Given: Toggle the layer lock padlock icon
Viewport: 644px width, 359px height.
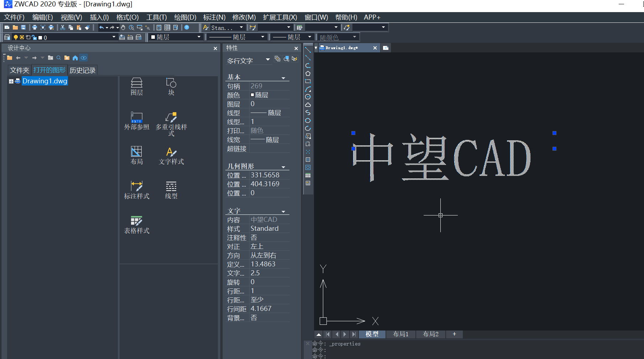Looking at the screenshot, I should [34, 37].
